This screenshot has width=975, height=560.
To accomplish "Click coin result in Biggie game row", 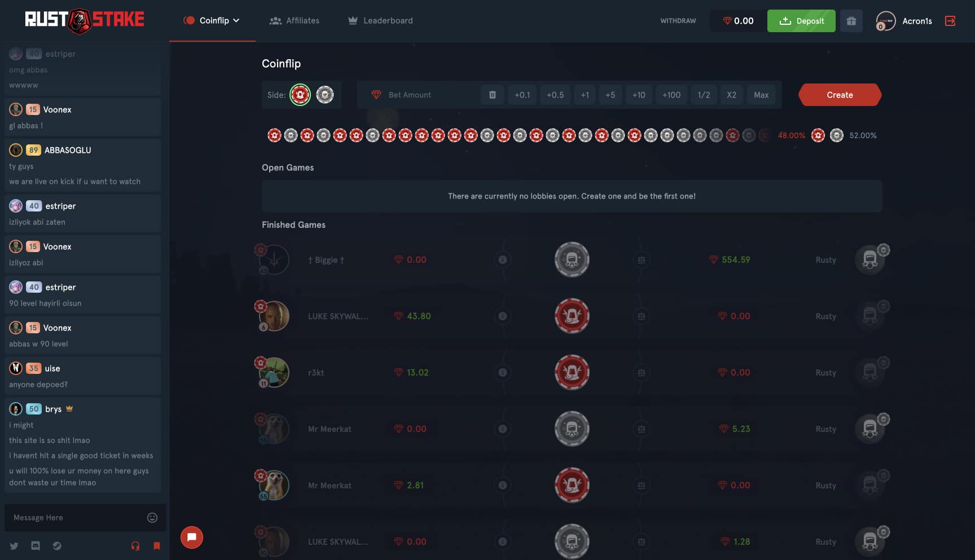I will coord(572,260).
